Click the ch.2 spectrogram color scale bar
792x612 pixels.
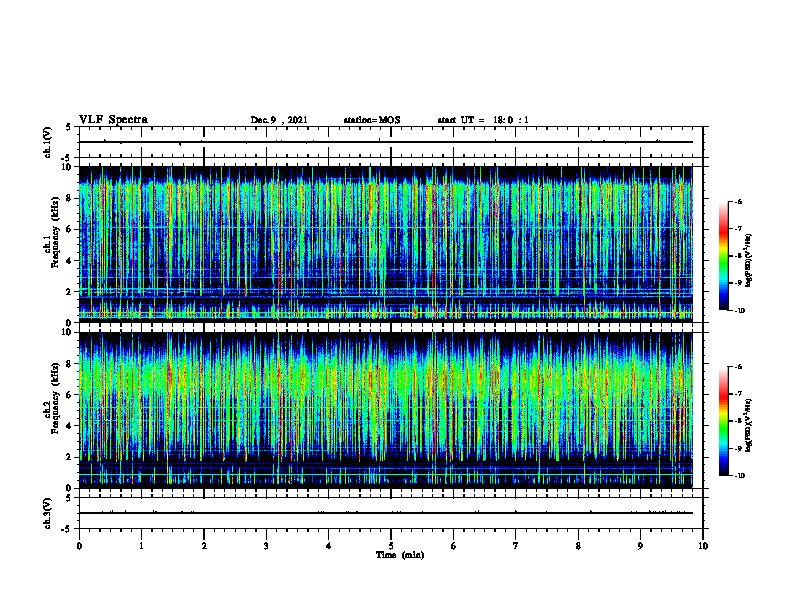pos(723,421)
